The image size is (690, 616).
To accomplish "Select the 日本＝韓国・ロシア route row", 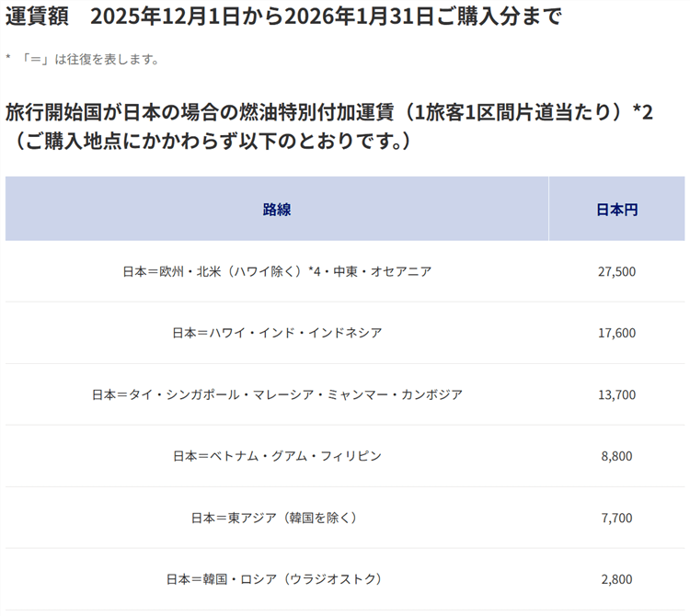I will (274, 579).
